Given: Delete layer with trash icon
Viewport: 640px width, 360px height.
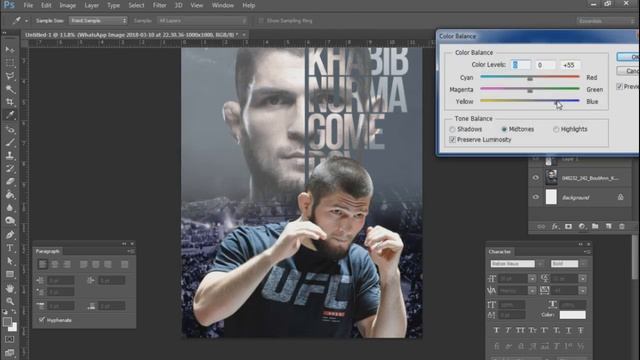Looking at the screenshot, I should (x=622, y=227).
